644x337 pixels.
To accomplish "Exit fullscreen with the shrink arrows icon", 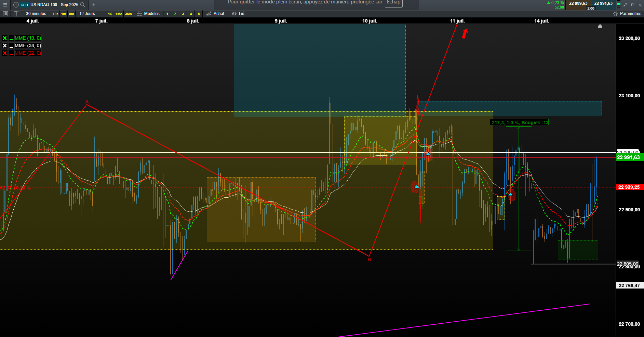I will point(625,5).
